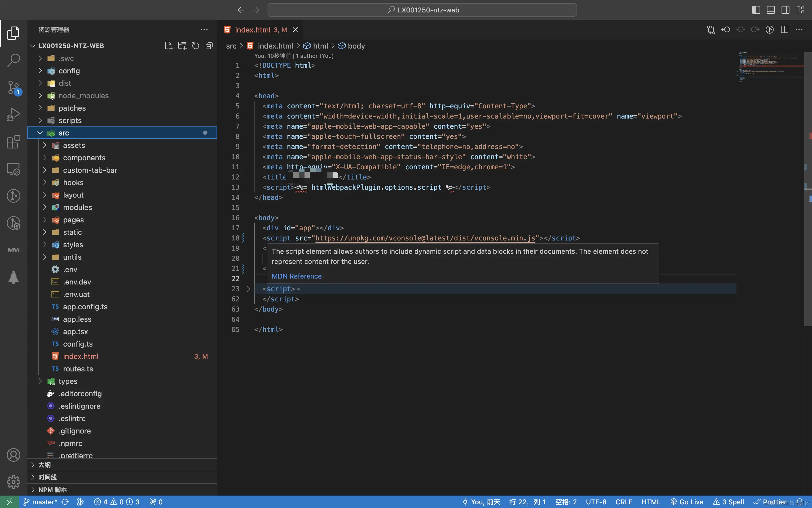
Task: Open MDN Reference link in hover tooltip
Action: pos(297,276)
